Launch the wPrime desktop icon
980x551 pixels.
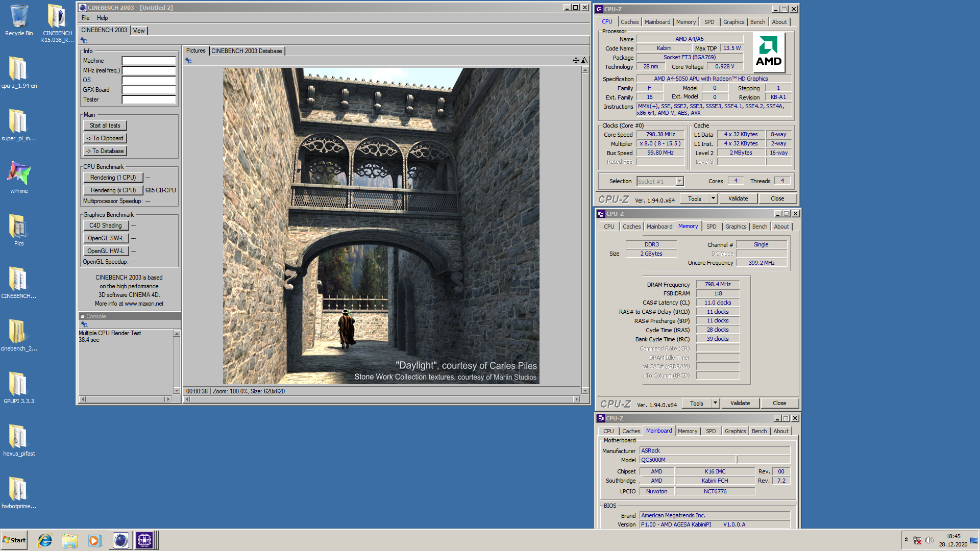19,178
